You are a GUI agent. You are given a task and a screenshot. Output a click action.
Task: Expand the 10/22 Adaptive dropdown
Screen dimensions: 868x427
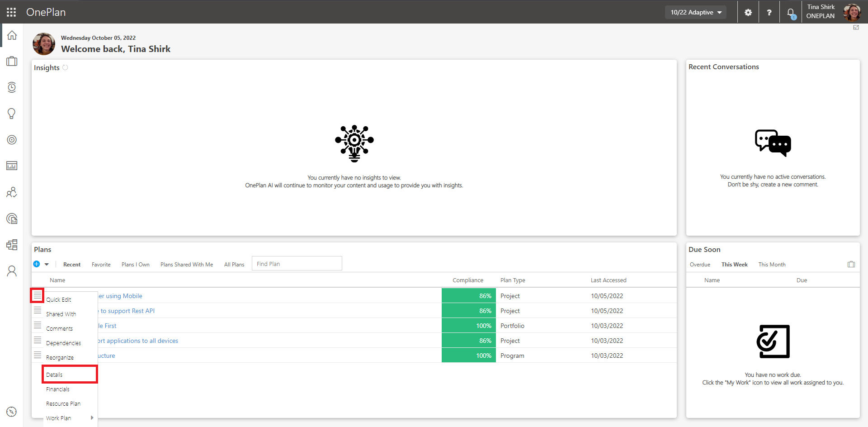[696, 12]
